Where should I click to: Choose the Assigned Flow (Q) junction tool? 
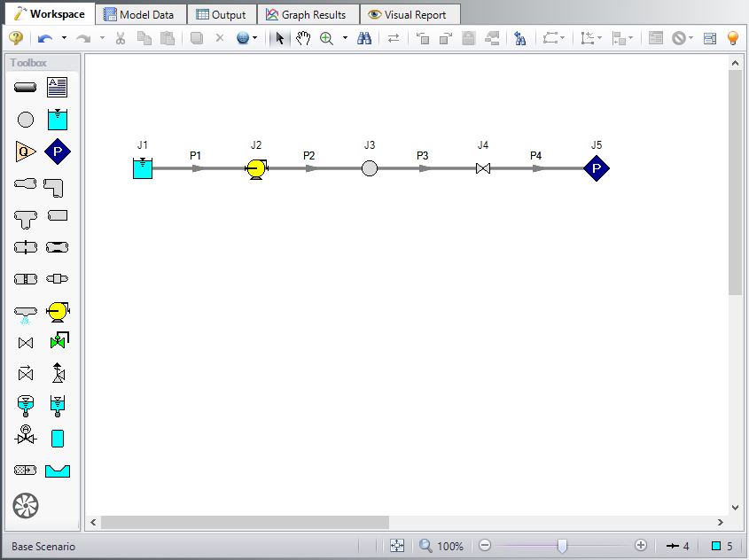click(x=26, y=152)
